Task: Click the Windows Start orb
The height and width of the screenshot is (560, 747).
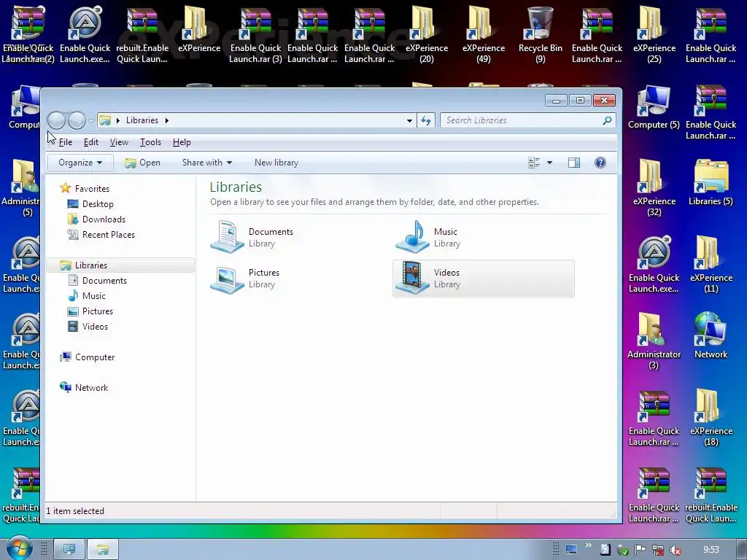Action: (18, 548)
